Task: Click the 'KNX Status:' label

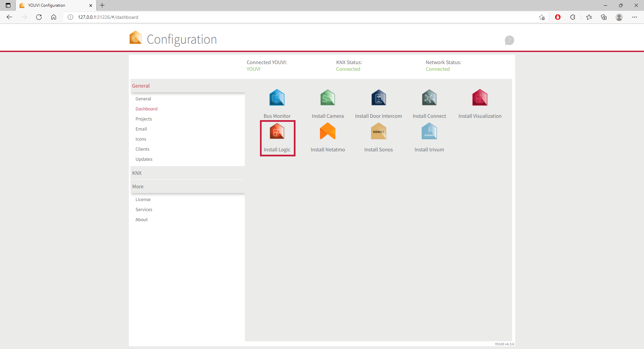Action: pyautogui.click(x=349, y=62)
